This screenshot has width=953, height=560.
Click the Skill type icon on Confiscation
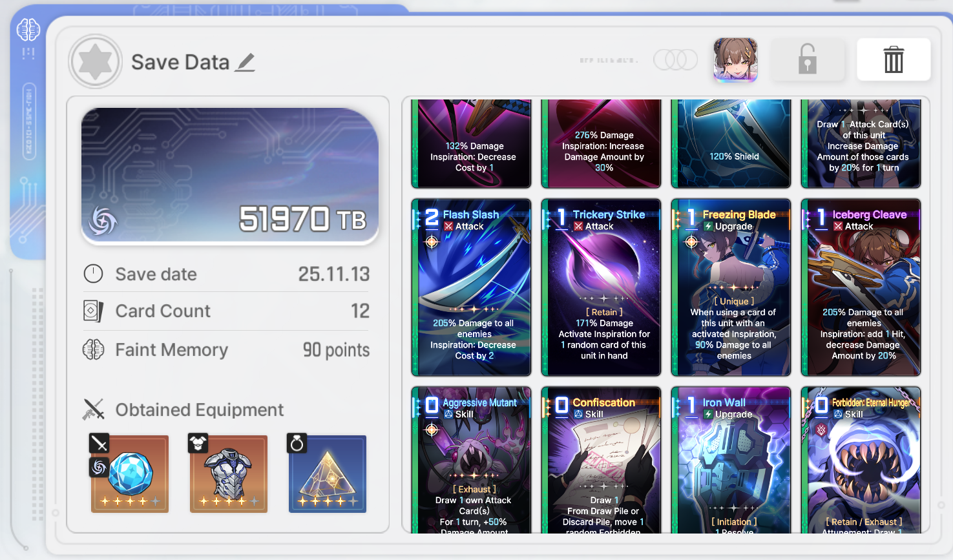(578, 415)
